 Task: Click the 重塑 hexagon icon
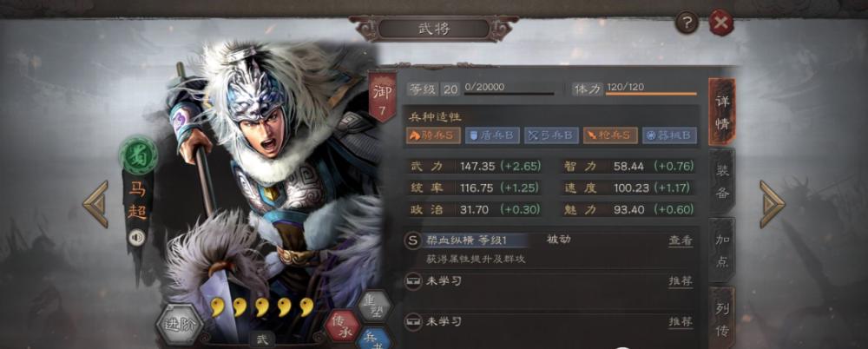pyautogui.click(x=374, y=306)
